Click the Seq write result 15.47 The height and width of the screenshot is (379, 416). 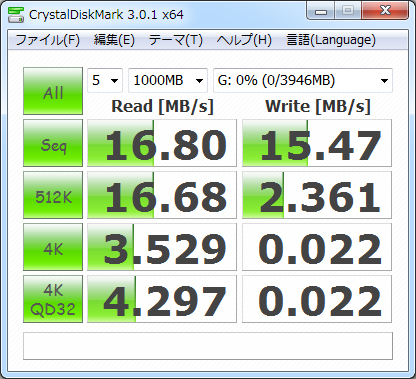coord(317,143)
